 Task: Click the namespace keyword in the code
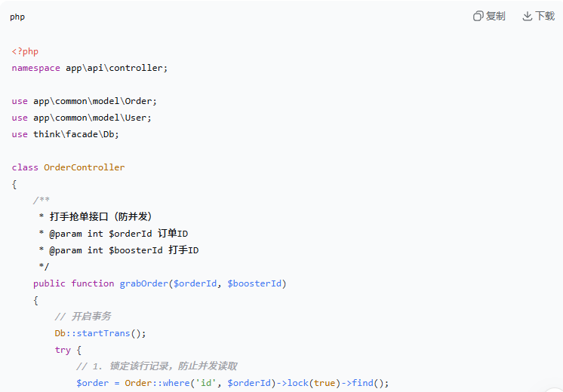(36, 68)
